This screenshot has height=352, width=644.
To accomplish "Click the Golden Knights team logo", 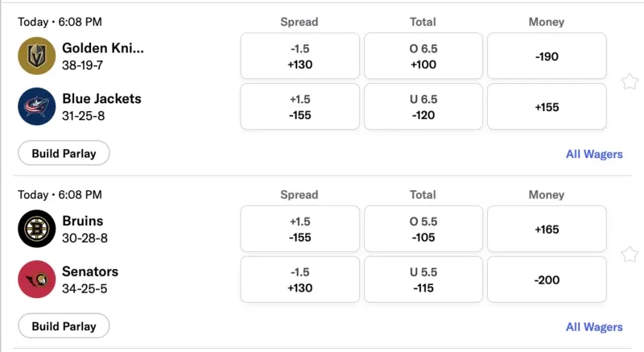I will point(37,56).
